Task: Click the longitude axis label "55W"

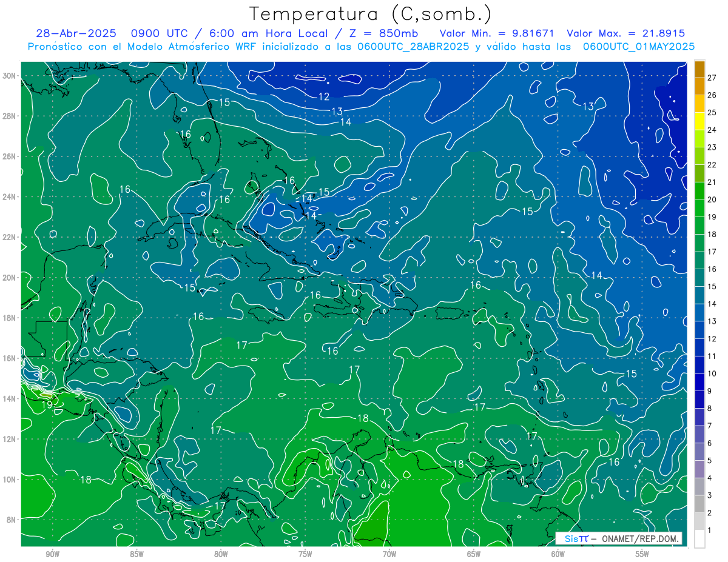Action: coord(642,554)
